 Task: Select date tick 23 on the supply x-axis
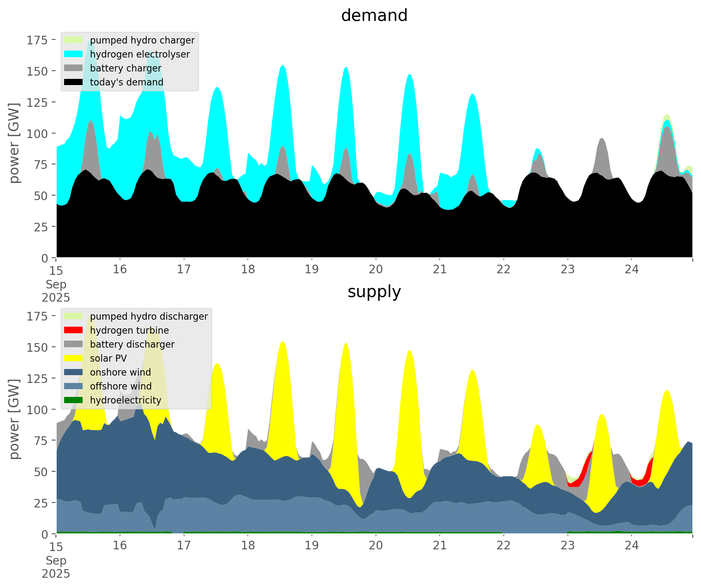point(567,546)
